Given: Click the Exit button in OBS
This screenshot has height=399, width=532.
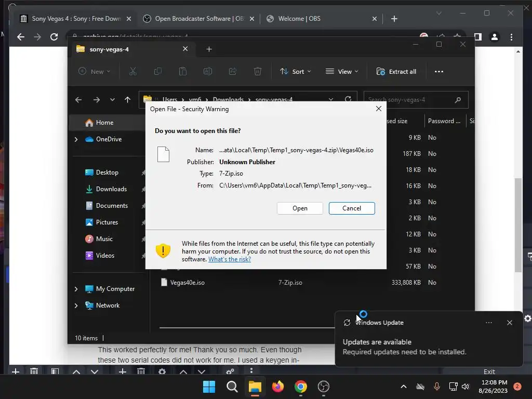Looking at the screenshot, I should [489, 371].
